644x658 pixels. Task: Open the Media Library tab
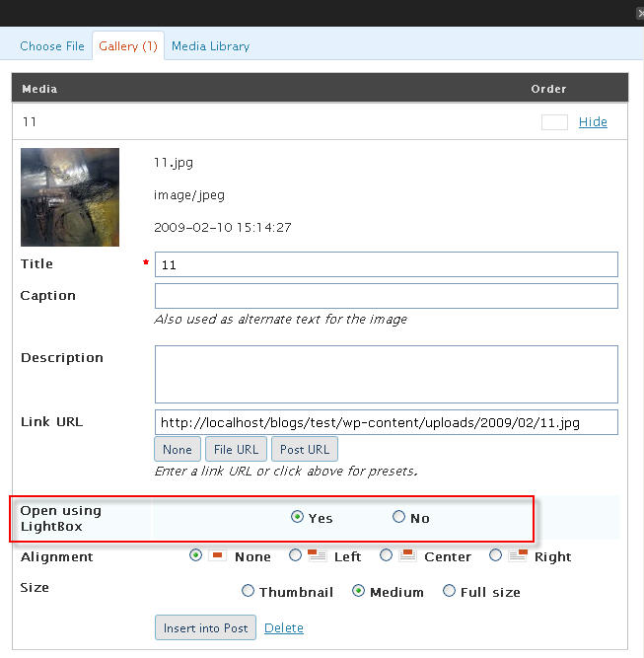211,46
